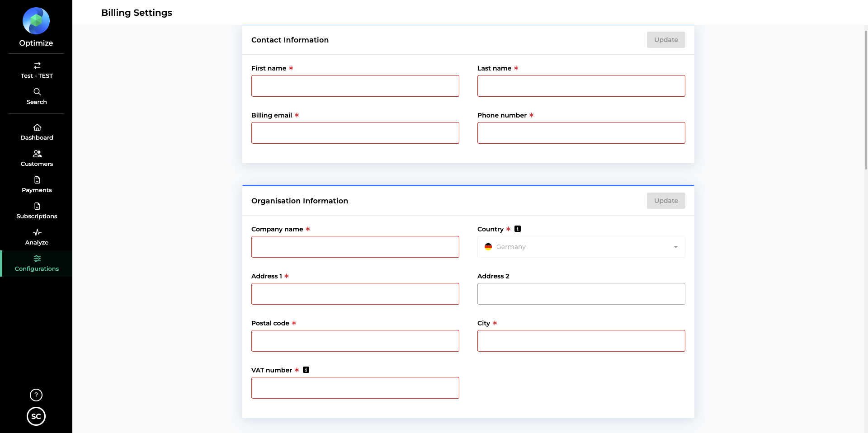Viewport: 868px width, 433px height.
Task: Go to Subscriptions menu label
Action: (37, 216)
